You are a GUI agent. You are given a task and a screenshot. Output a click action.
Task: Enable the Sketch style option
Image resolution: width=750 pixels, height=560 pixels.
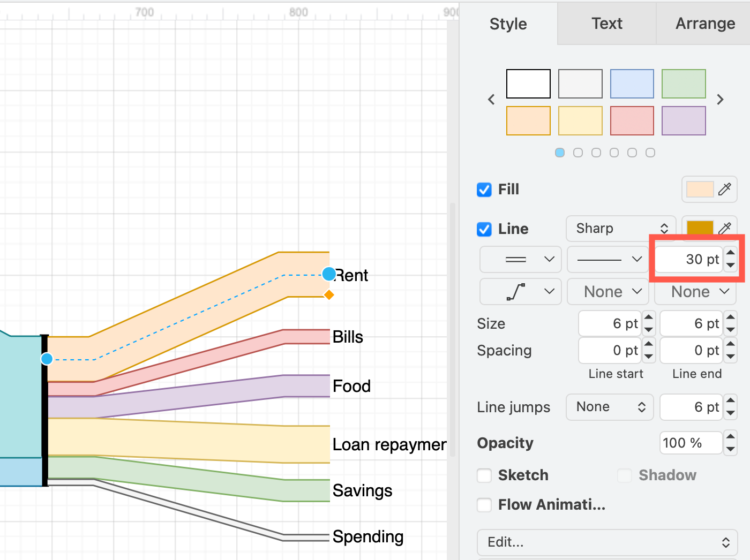click(x=484, y=475)
